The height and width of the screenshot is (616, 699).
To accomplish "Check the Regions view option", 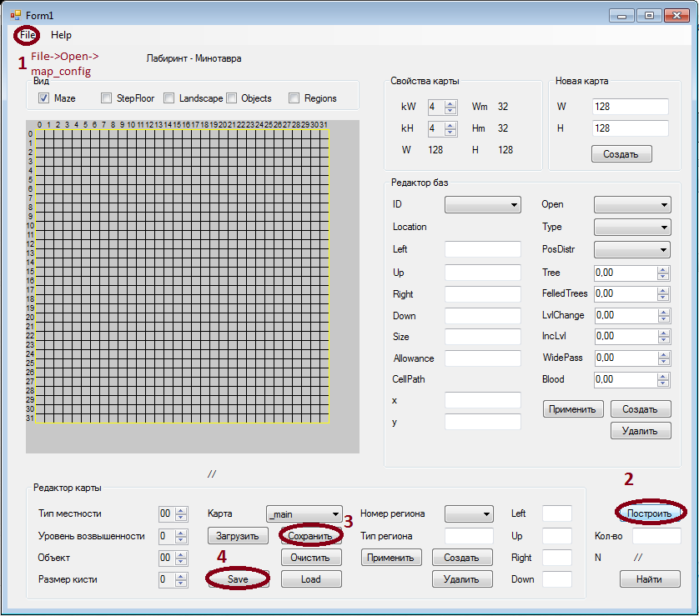I will [x=294, y=98].
